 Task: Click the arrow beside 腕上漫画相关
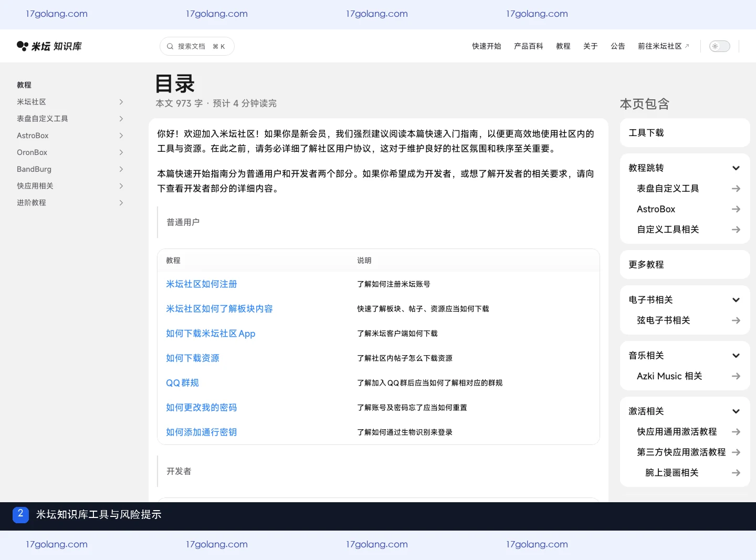click(x=736, y=473)
